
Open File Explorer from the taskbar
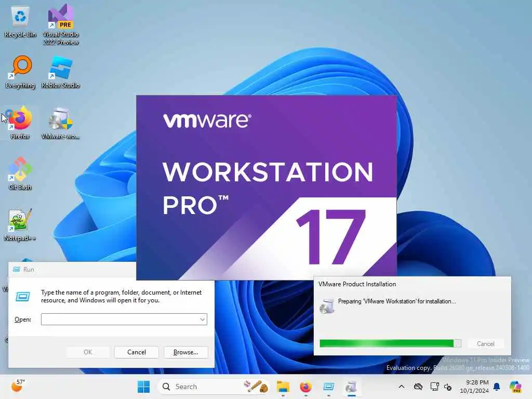(x=283, y=387)
